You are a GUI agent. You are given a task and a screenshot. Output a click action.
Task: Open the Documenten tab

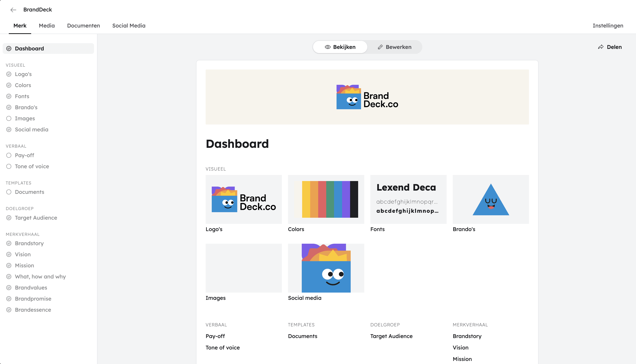click(83, 26)
